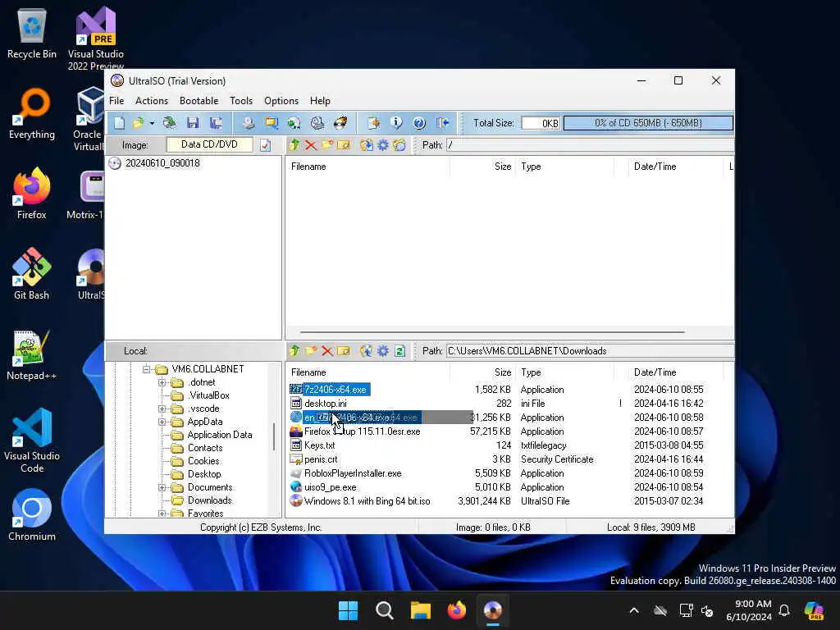Open the Actions menu
The image size is (840, 630).
tap(152, 101)
